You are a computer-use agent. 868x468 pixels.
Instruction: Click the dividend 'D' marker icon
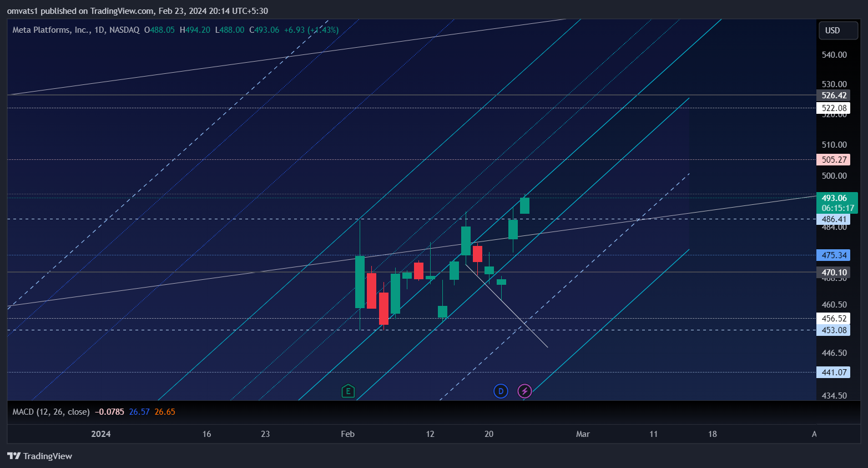(x=501, y=391)
